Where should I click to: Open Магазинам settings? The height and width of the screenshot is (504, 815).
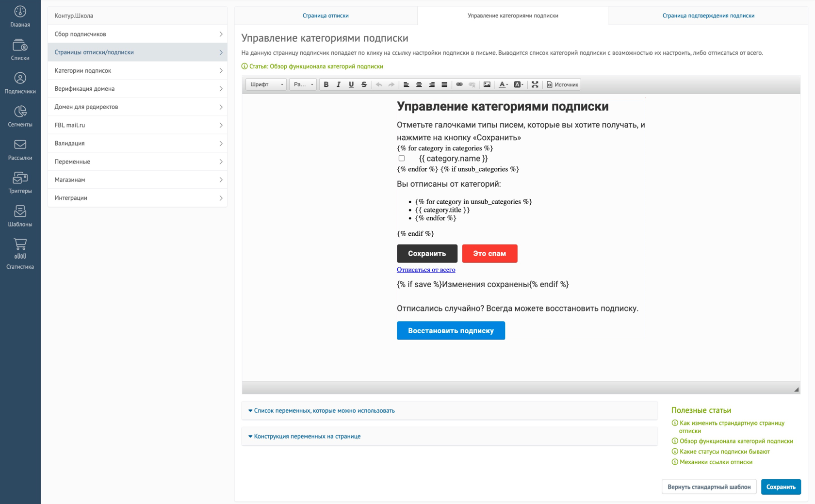(137, 179)
